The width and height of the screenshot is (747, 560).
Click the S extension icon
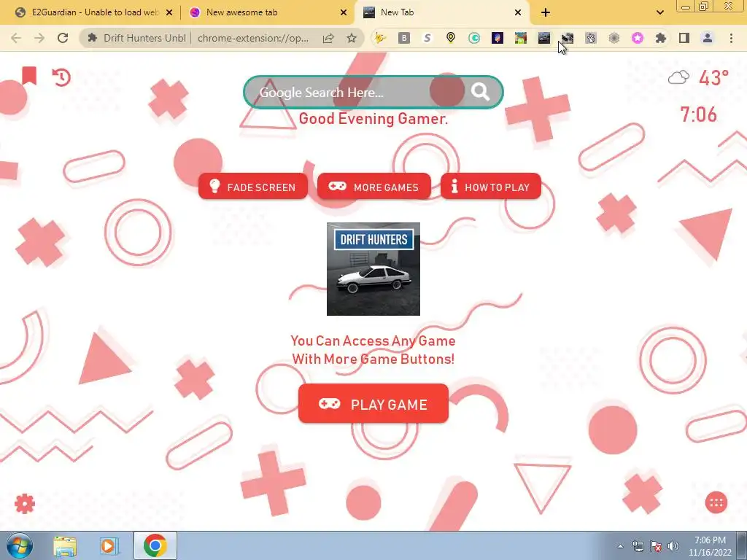(427, 38)
